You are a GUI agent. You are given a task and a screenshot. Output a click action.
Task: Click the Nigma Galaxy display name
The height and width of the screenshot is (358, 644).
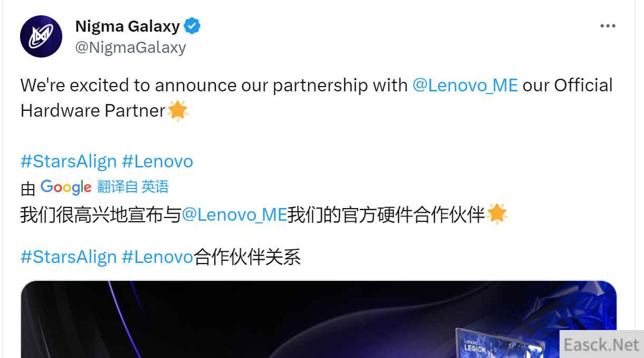coord(127,26)
